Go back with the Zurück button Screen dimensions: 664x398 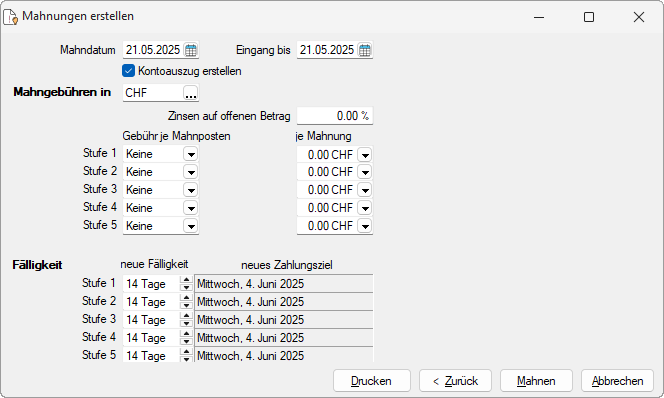point(455,381)
